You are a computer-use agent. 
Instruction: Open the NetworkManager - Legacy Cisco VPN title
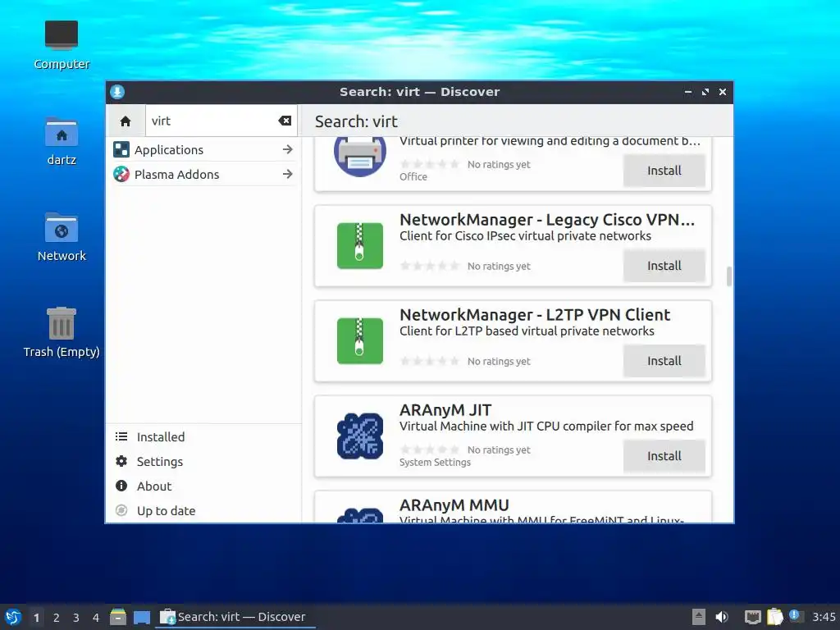pos(547,220)
